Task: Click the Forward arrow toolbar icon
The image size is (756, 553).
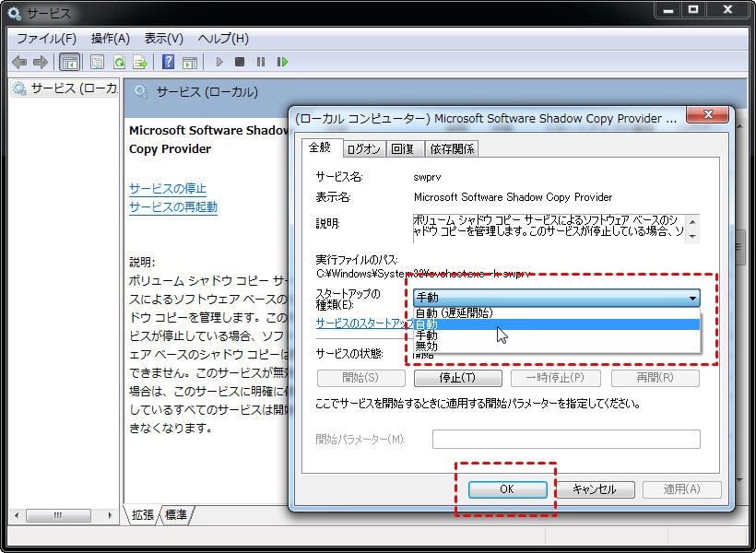Action: click(x=40, y=62)
